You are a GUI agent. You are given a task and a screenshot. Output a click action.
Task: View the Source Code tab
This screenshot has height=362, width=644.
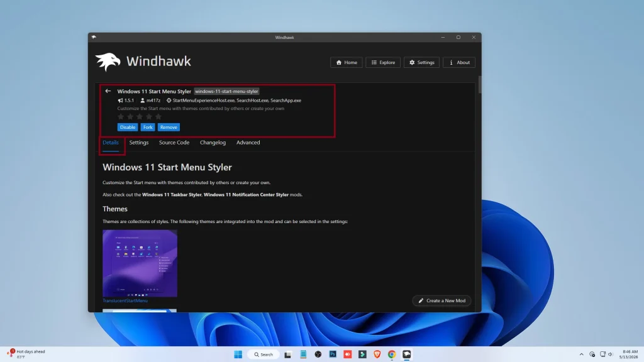point(174,143)
